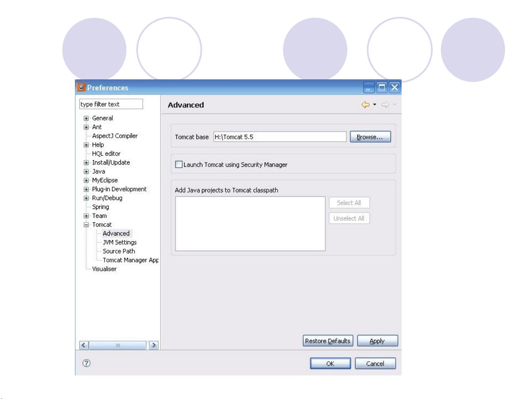Close the Preferences window
This screenshot has height=399, width=532.
[x=395, y=87]
